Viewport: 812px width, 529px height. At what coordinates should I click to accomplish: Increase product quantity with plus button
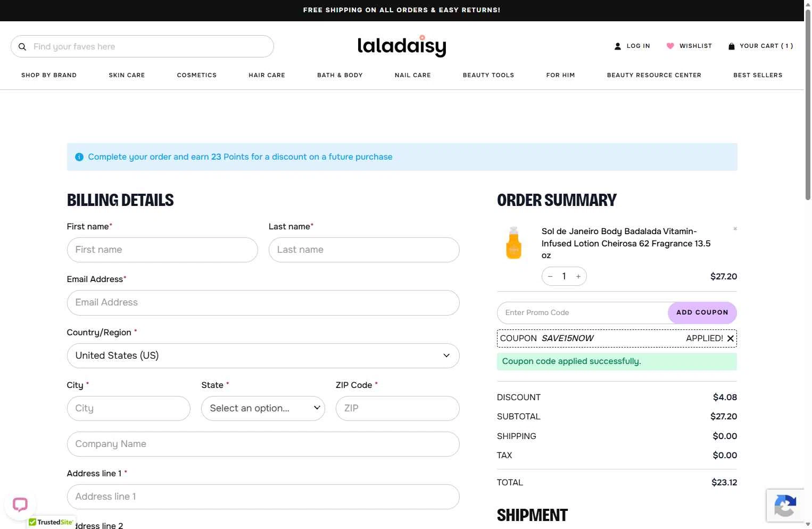(x=578, y=276)
